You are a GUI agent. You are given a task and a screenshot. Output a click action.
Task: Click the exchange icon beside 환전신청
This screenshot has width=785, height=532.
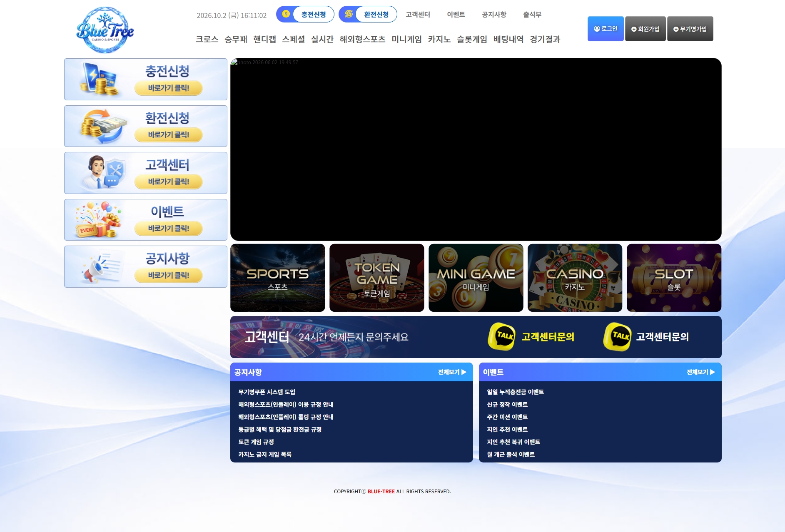(349, 14)
